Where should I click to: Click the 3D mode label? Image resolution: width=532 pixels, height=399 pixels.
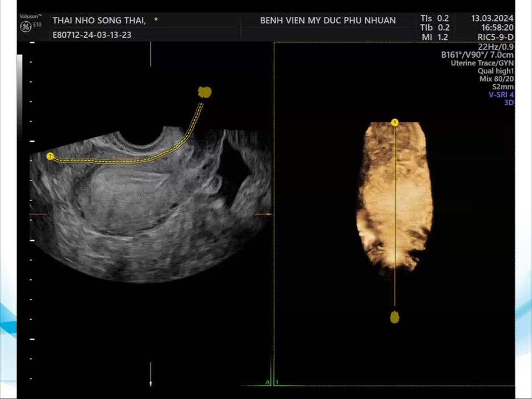pyautogui.click(x=509, y=103)
